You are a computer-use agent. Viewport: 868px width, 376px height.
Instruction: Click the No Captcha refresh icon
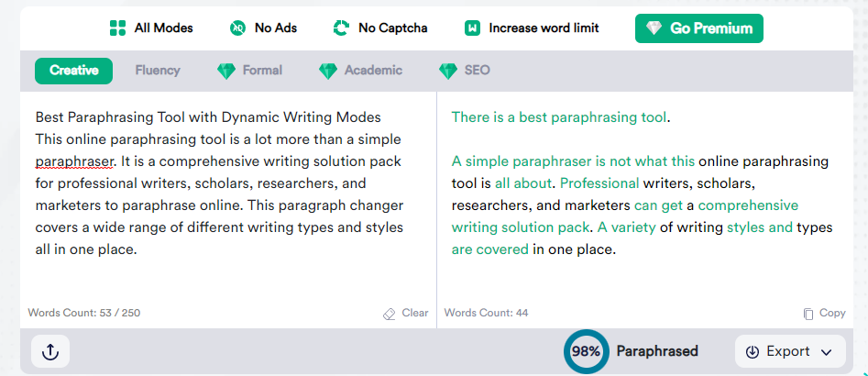[341, 28]
